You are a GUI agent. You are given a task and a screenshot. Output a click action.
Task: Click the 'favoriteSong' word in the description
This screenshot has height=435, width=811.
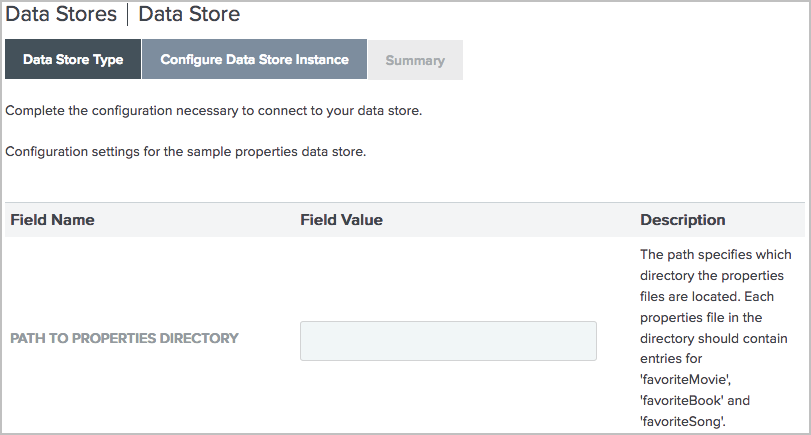(679, 422)
